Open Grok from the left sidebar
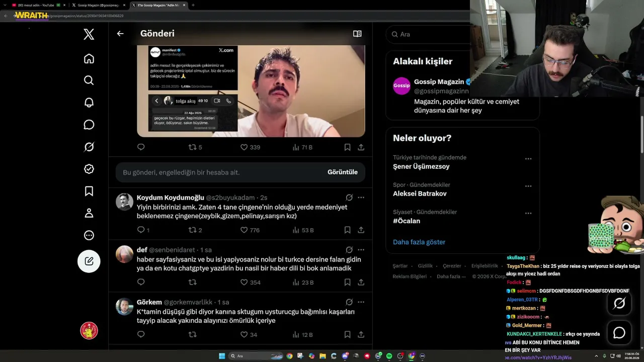Image resolution: width=644 pixels, height=362 pixels. (x=89, y=147)
